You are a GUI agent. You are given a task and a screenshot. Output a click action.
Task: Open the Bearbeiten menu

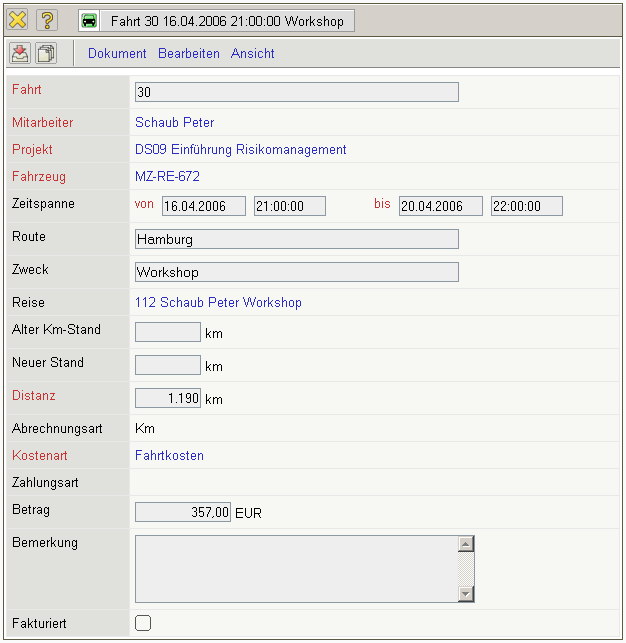point(189,53)
